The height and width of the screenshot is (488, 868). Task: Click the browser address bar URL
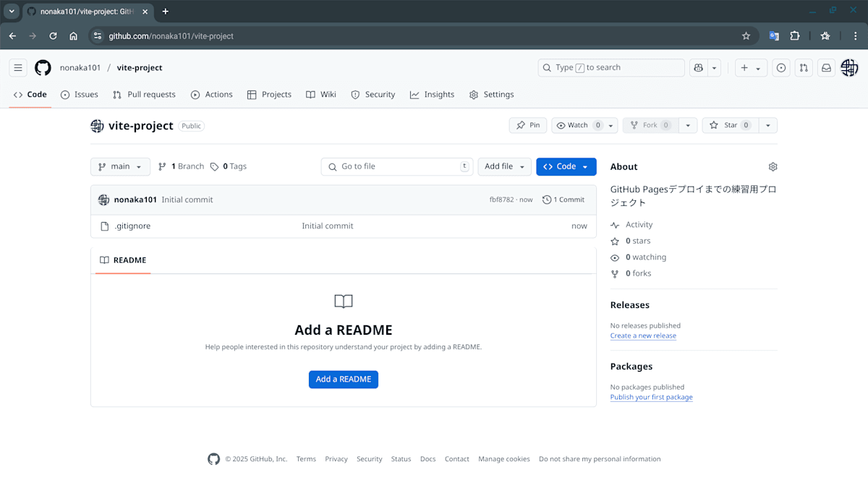pyautogui.click(x=171, y=36)
